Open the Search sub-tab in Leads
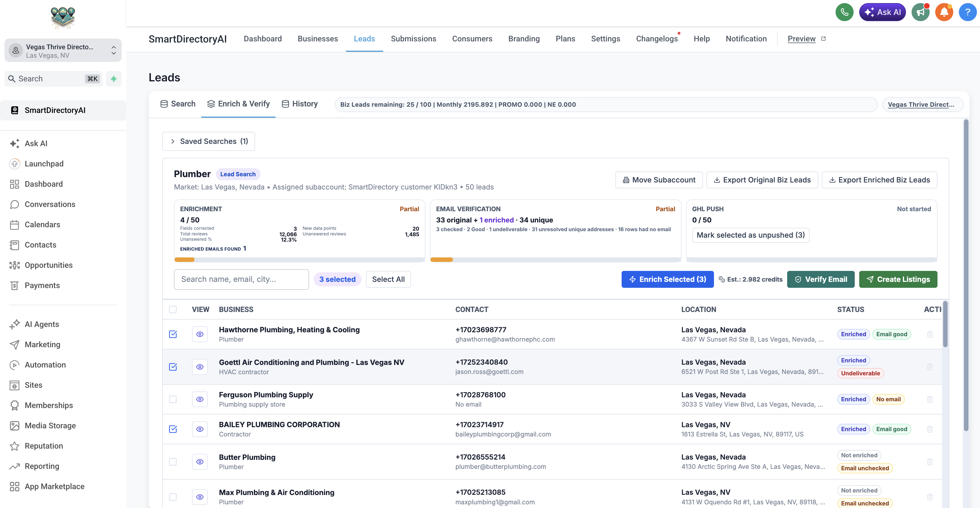 click(178, 104)
